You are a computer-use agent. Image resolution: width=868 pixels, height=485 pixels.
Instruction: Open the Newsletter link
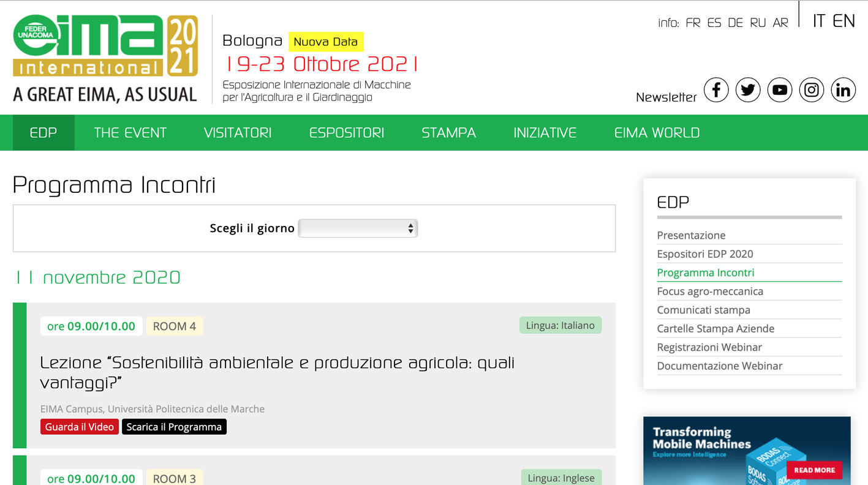tap(666, 97)
